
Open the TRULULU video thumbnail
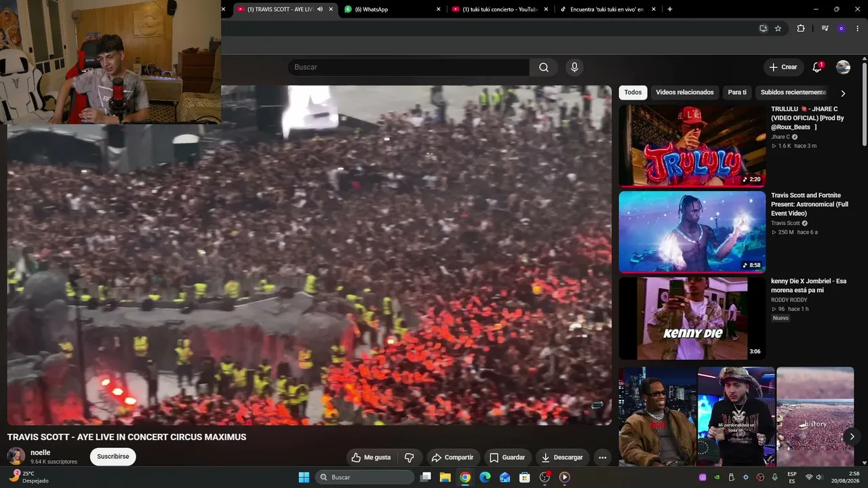click(692, 146)
